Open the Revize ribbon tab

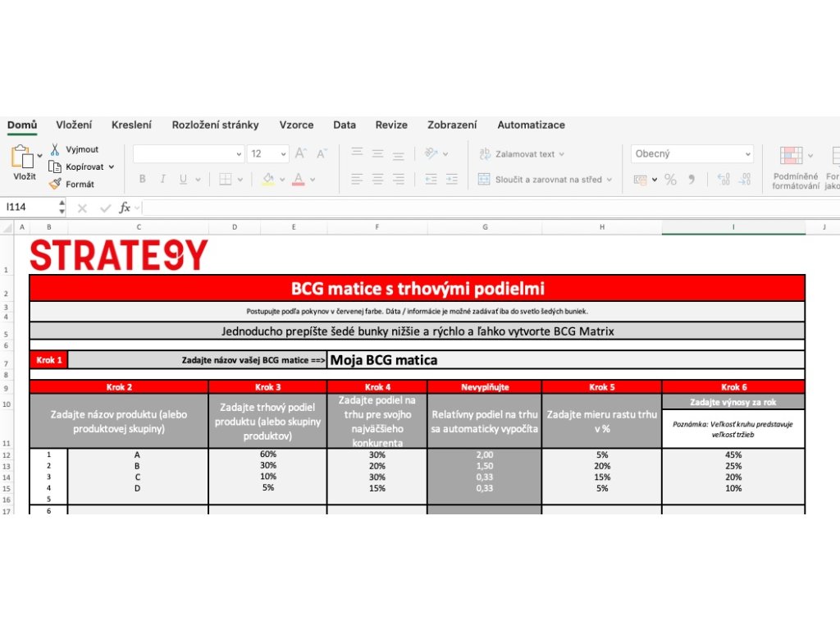point(391,125)
